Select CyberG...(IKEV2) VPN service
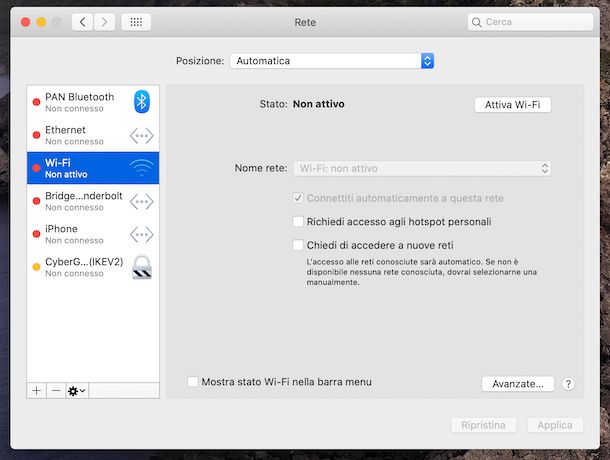 93,267
